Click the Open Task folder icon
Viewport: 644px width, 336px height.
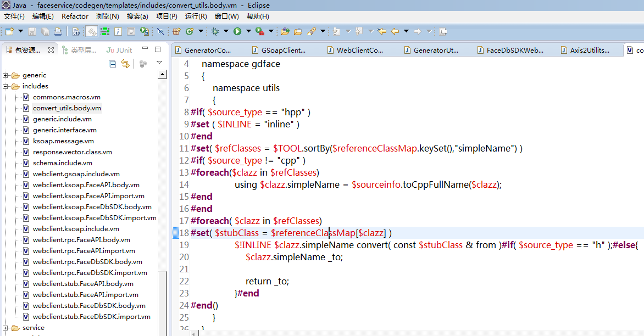click(x=298, y=32)
